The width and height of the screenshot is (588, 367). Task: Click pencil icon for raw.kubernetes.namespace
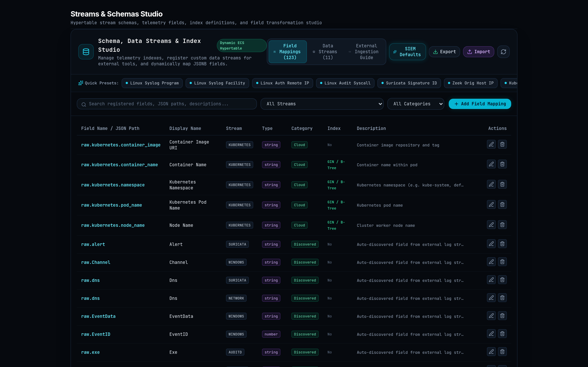click(x=491, y=184)
